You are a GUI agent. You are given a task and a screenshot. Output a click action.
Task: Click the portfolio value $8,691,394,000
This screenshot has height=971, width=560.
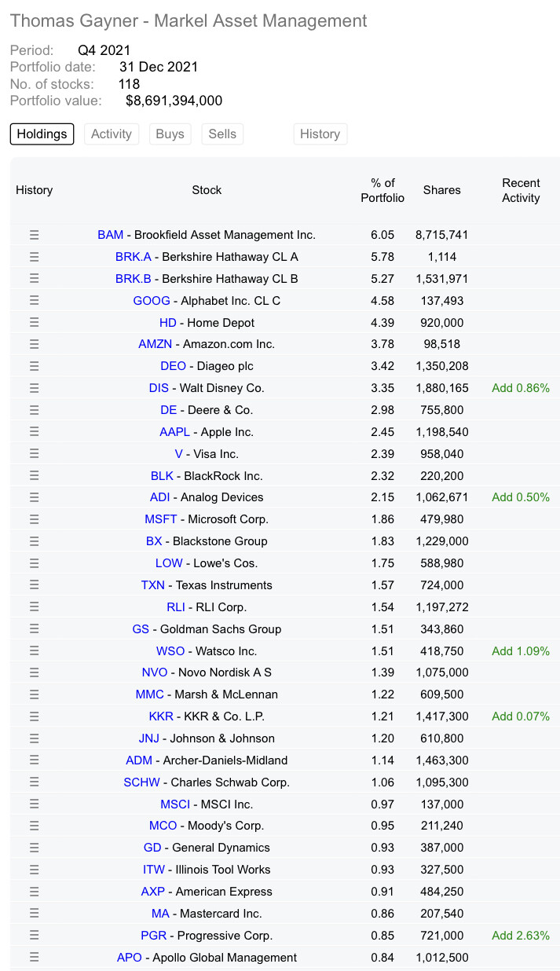click(x=174, y=101)
